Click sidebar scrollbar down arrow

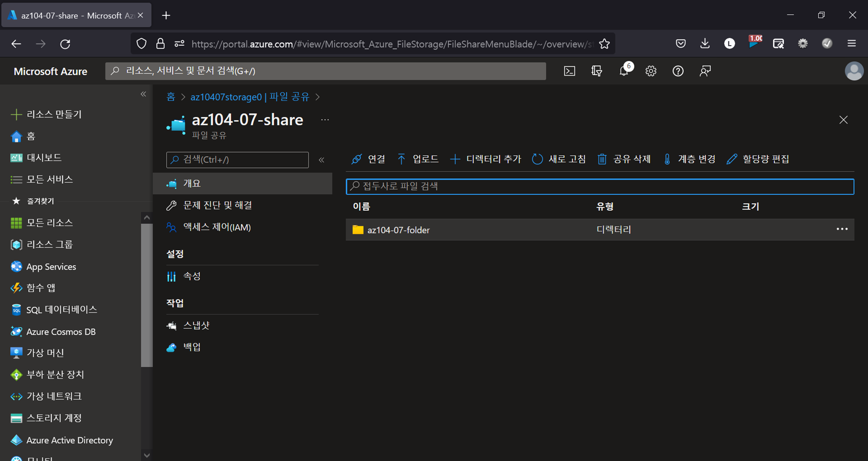[x=147, y=455]
